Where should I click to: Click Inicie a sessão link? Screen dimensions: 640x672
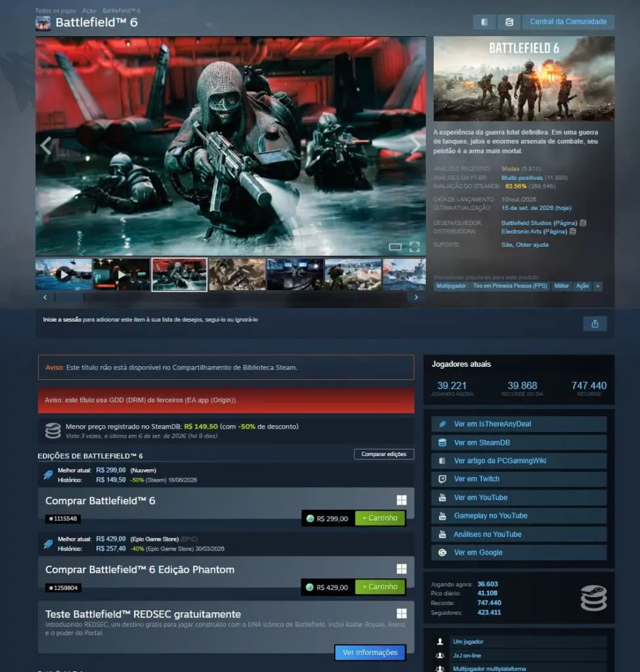pyautogui.click(x=62, y=320)
